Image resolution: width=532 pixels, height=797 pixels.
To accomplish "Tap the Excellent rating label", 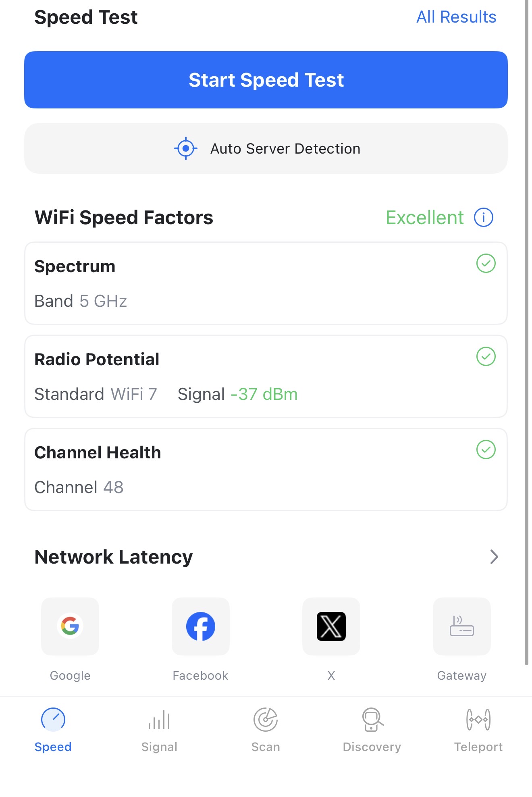I will tap(424, 218).
